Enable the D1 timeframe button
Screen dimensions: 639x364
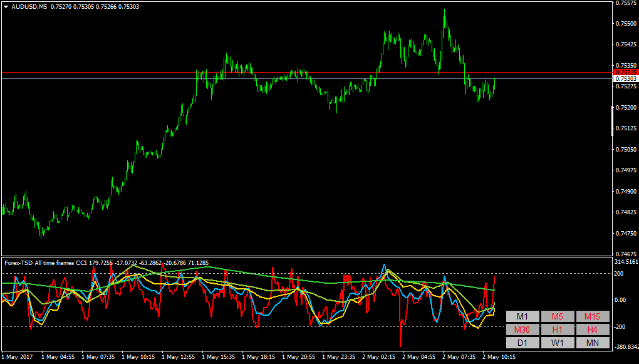[x=522, y=343]
